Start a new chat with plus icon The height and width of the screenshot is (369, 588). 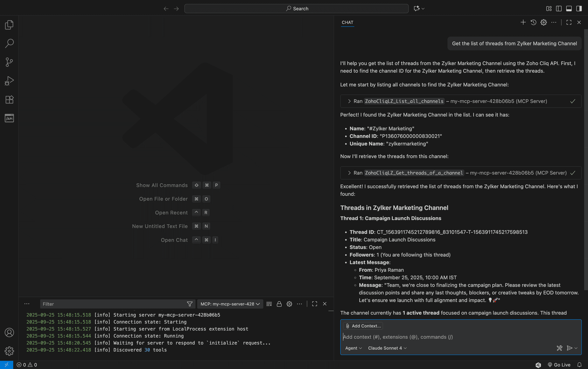(523, 23)
